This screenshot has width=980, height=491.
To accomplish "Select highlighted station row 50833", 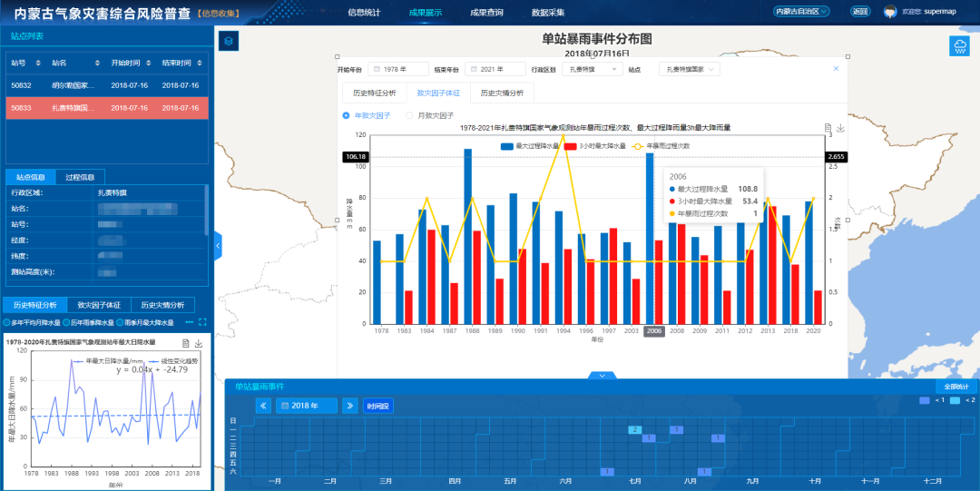I will tap(107, 108).
